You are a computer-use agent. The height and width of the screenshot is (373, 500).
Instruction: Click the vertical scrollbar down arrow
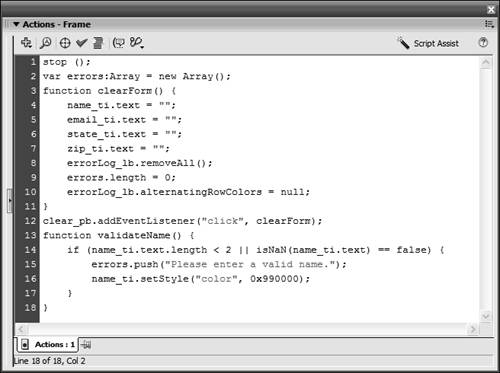click(x=486, y=316)
